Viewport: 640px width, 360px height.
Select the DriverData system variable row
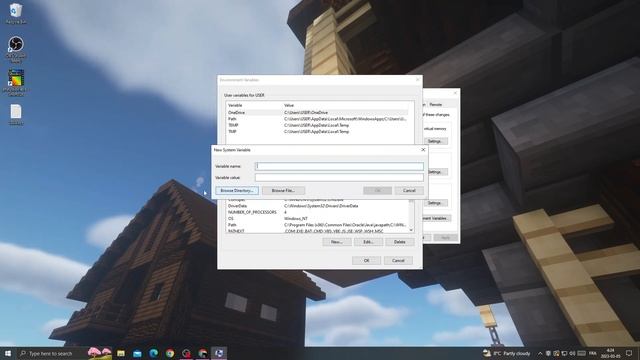pos(318,206)
